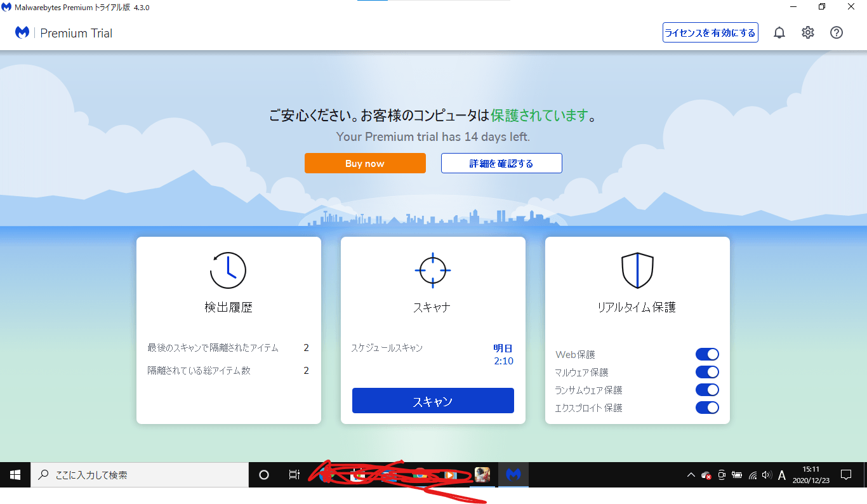
Task: Click the OneDrive cloud tray icon with red X
Action: click(x=706, y=475)
